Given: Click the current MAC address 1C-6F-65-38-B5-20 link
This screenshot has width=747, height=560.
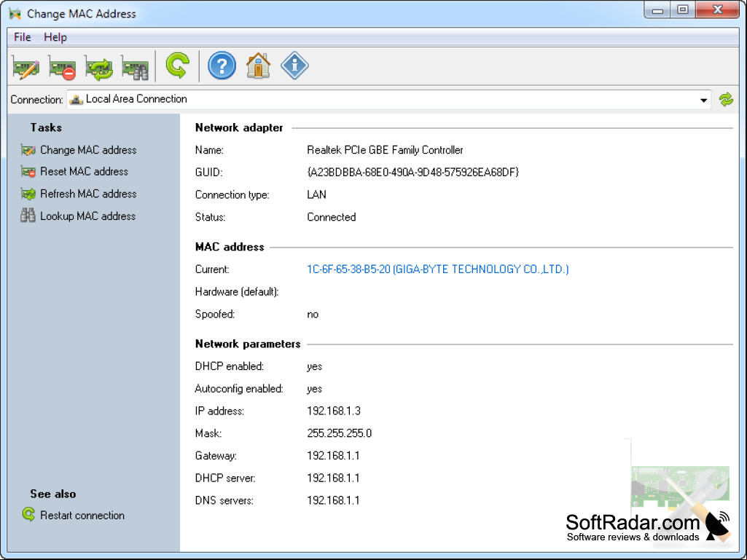Looking at the screenshot, I should click(437, 269).
